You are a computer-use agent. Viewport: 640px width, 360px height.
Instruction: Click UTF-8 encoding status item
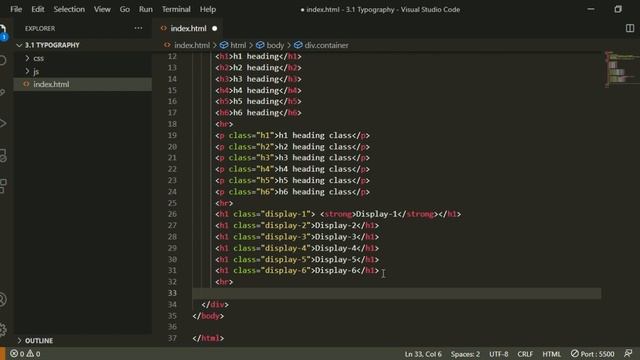click(498, 354)
